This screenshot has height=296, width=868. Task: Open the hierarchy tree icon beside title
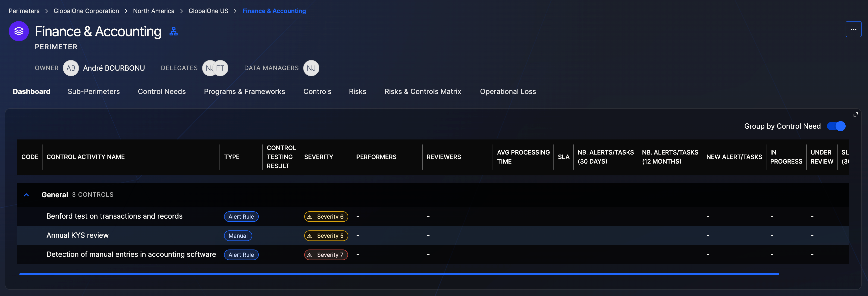(173, 32)
